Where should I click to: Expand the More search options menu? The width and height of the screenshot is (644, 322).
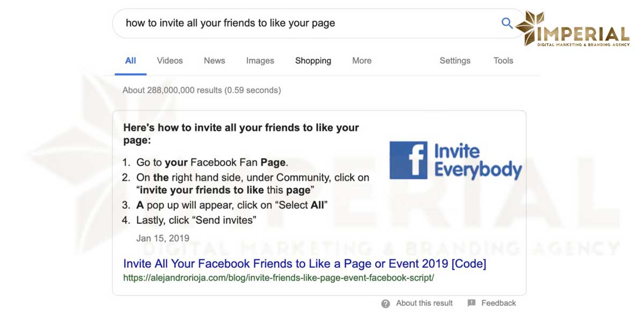(362, 61)
